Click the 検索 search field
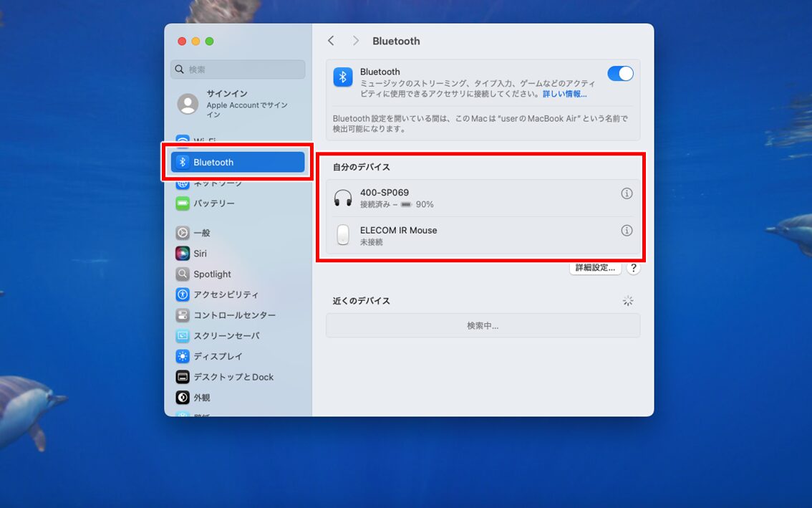The width and height of the screenshot is (812, 508). click(x=237, y=69)
